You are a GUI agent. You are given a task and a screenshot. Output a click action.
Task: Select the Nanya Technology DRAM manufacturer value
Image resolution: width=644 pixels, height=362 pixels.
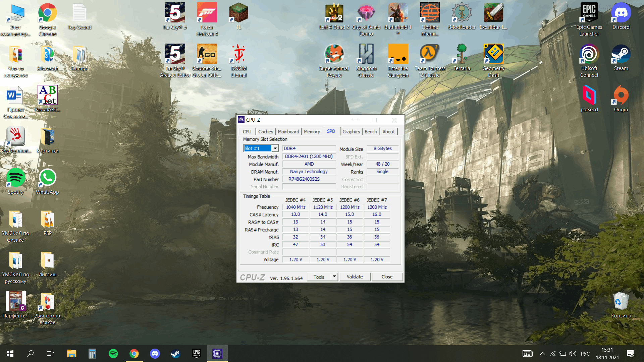[309, 172]
